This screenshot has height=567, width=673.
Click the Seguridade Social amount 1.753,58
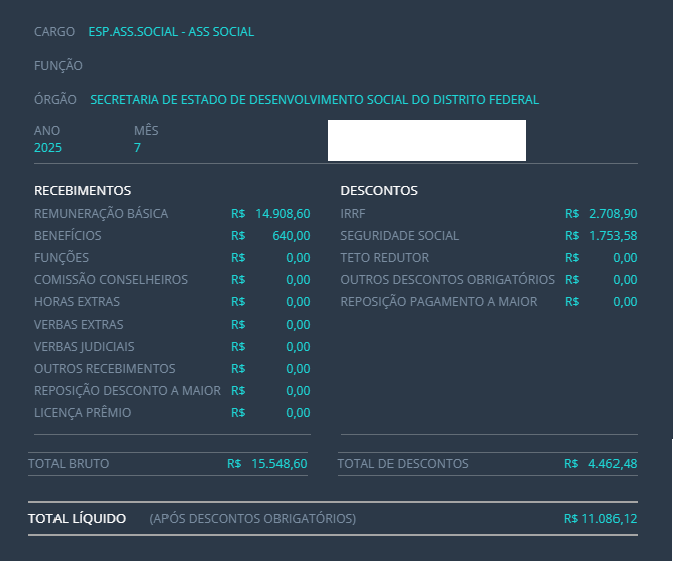[x=613, y=236]
